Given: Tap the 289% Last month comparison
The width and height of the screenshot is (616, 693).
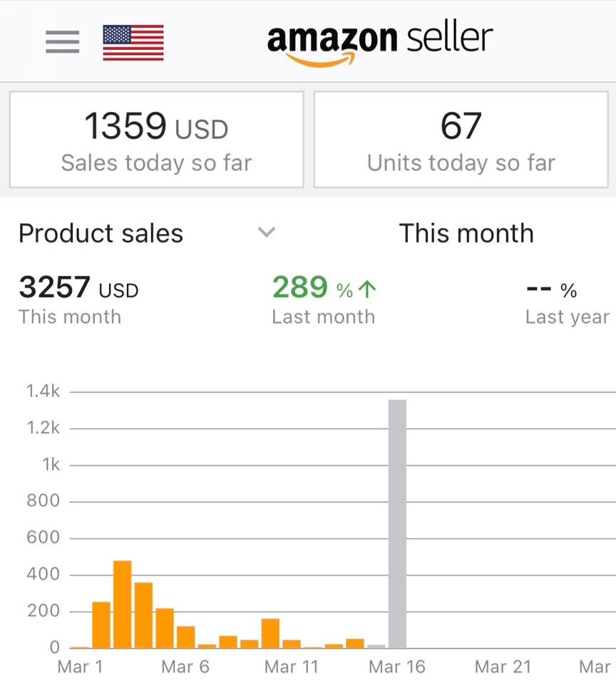Looking at the screenshot, I should 324,299.
